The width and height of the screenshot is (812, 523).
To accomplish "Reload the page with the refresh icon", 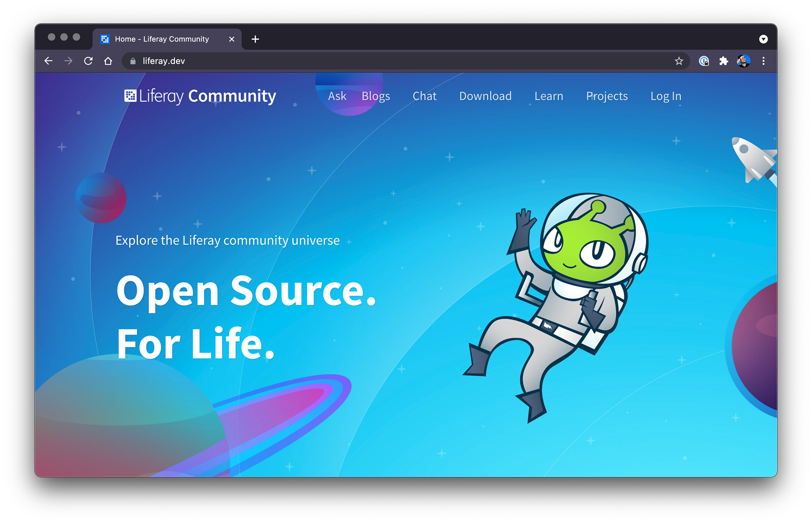I will [x=88, y=61].
